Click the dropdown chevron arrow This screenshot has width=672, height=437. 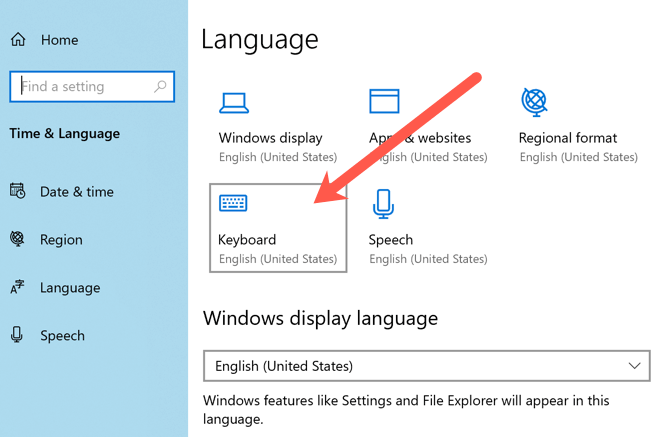tap(635, 366)
